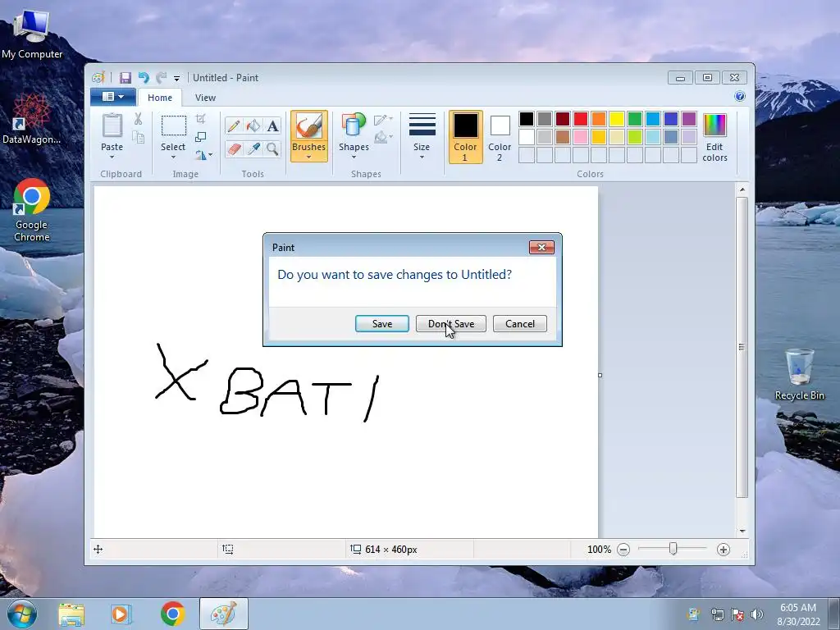Viewport: 840px width, 630px height.
Task: Click the network tray icon
Action: click(x=717, y=614)
